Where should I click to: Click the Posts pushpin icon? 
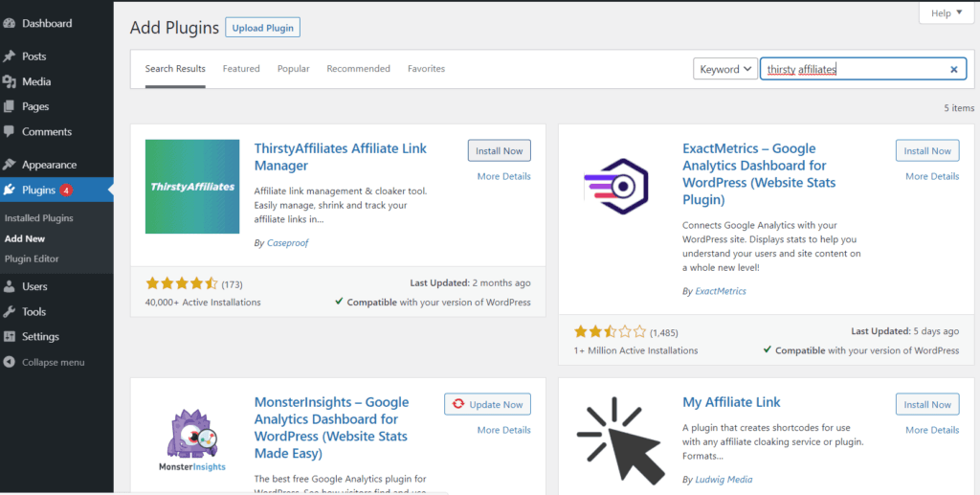(9, 56)
